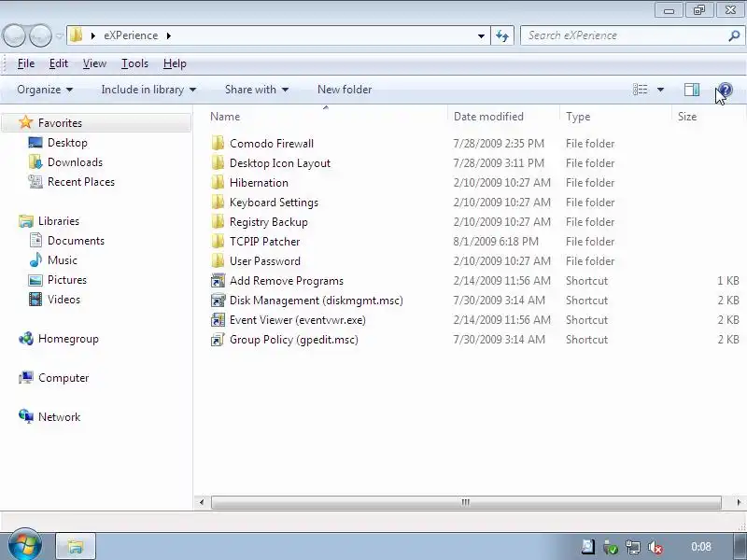This screenshot has width=747, height=560.
Task: Open the Organize dropdown
Action: (45, 90)
